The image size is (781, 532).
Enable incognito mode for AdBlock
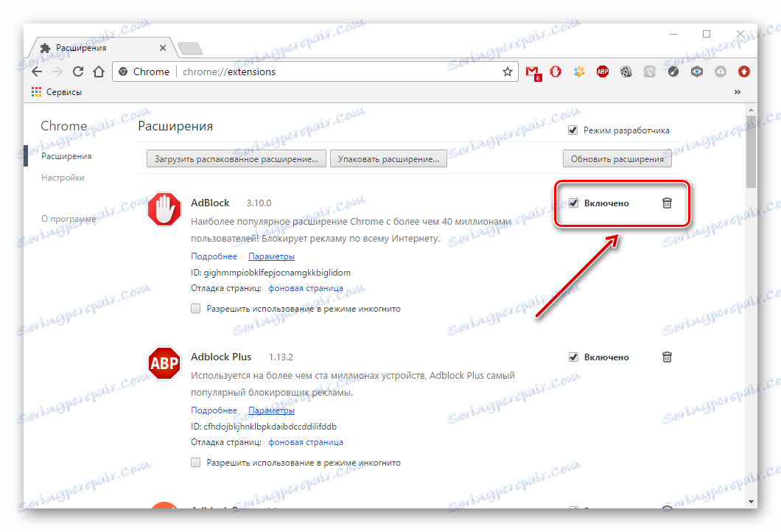[195, 308]
